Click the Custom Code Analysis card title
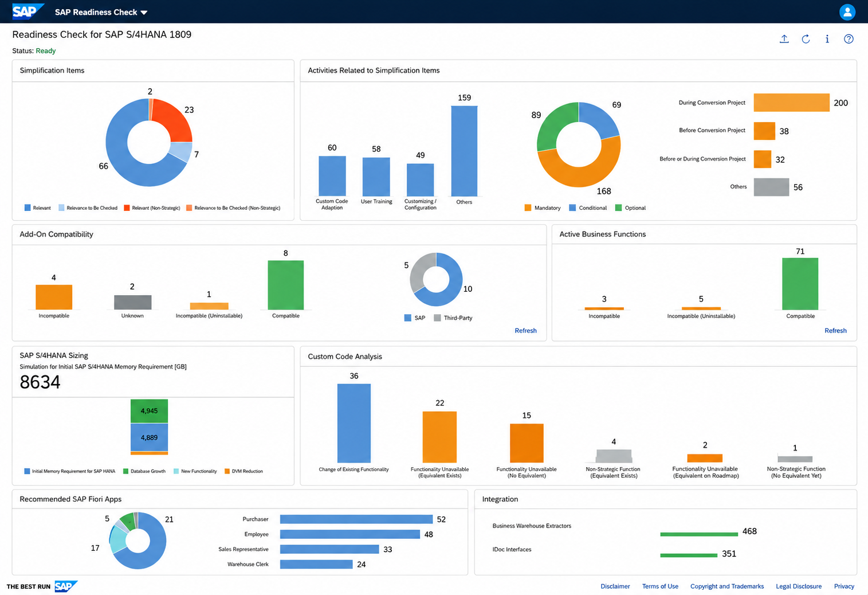Screen dimensions: 868x595 pos(345,357)
